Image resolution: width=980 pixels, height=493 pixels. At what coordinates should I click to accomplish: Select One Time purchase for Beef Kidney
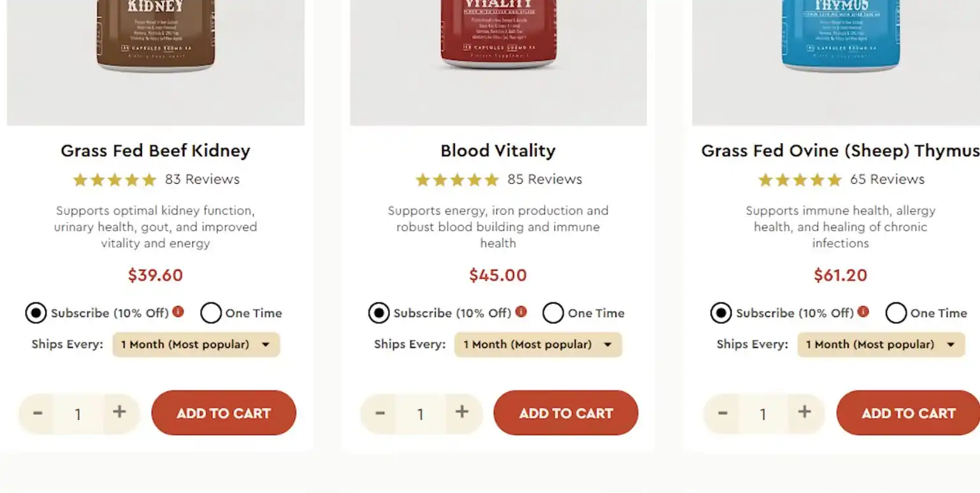tap(211, 313)
